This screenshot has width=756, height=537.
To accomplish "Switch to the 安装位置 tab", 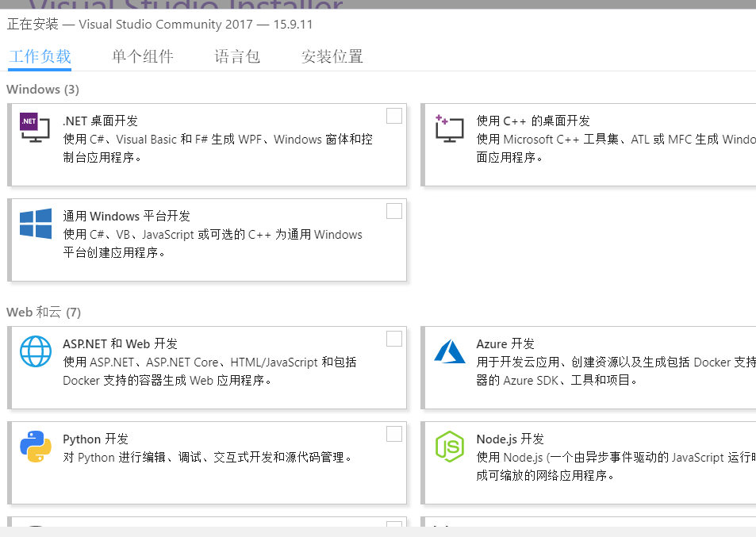I will (x=332, y=56).
